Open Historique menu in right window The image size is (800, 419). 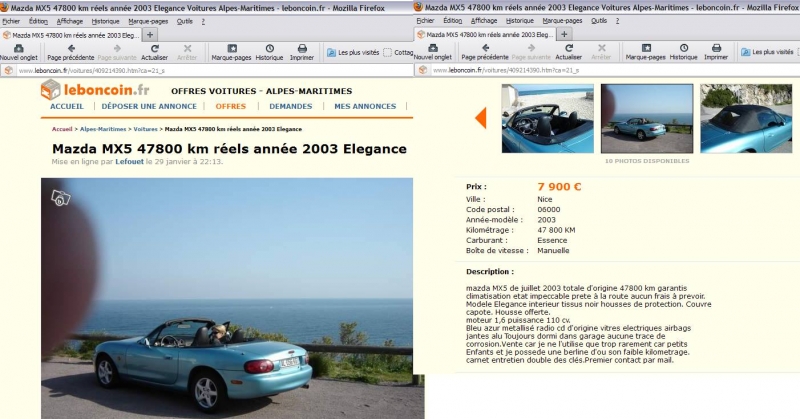pyautogui.click(x=519, y=21)
